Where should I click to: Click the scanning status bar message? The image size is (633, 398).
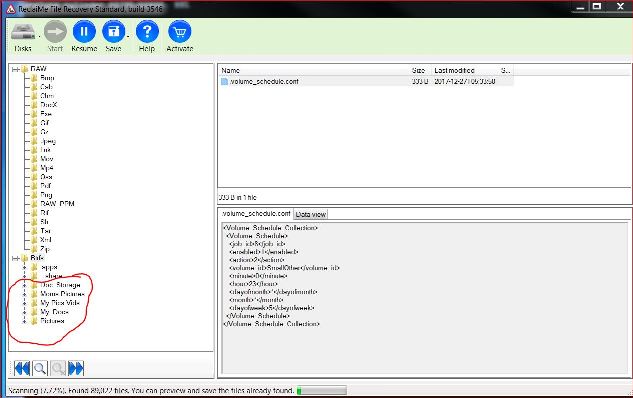151,391
